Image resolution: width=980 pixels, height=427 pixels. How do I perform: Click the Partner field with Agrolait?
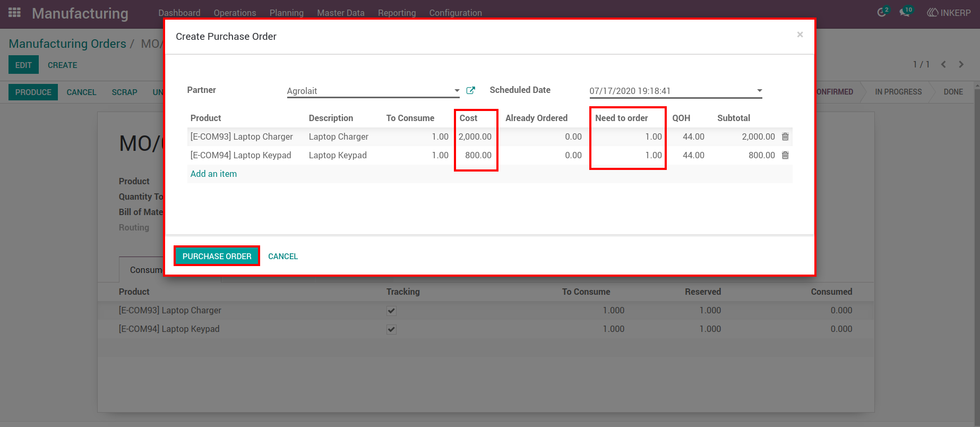[x=373, y=91]
